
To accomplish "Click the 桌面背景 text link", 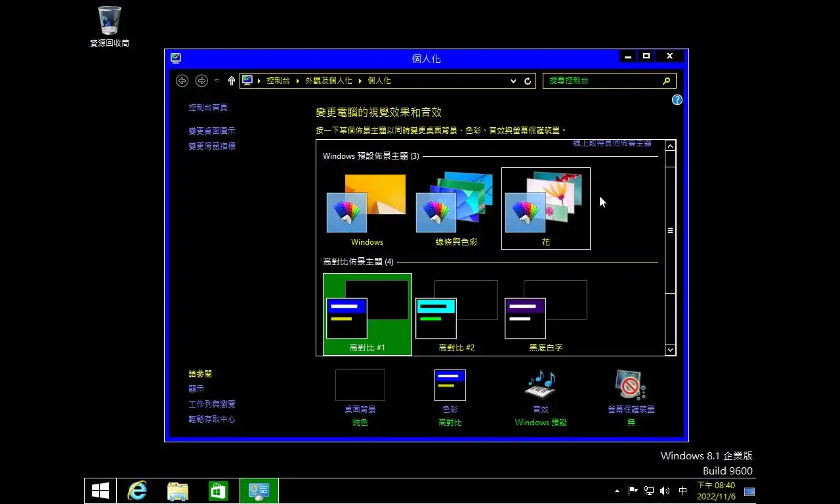I will [360, 409].
